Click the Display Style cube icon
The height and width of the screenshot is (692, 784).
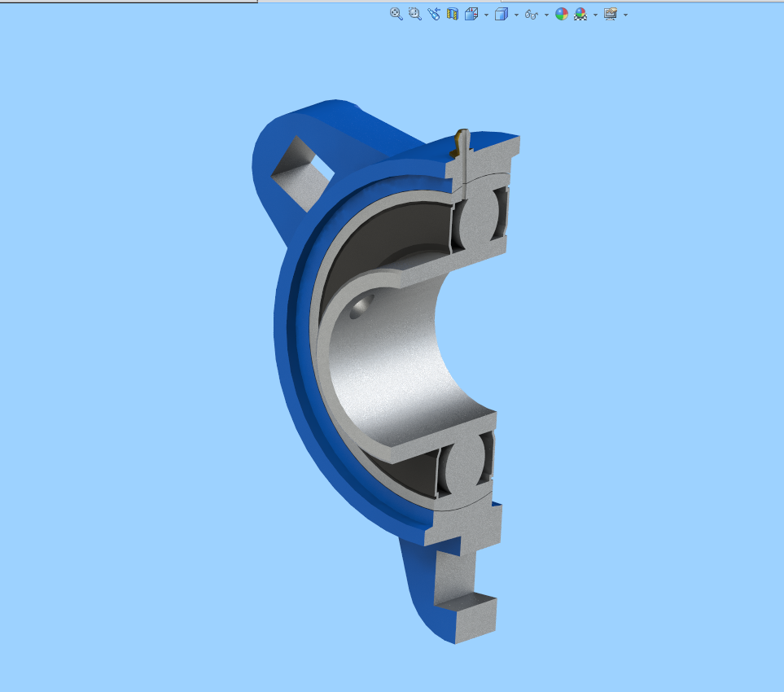(501, 14)
